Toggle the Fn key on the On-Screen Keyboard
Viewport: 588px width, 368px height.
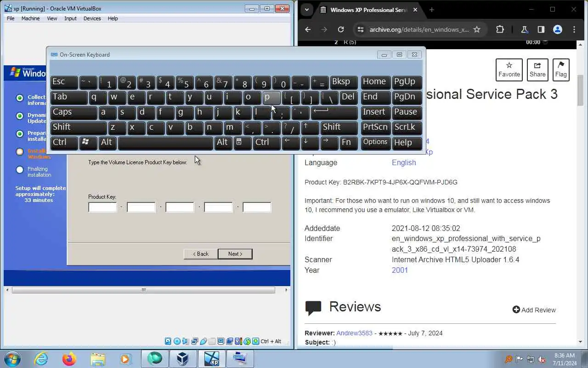pos(349,143)
